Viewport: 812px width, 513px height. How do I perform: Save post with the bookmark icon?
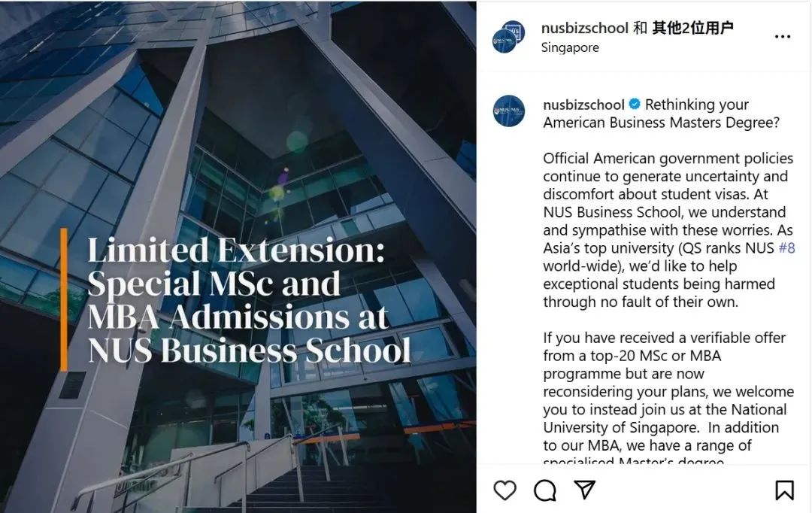click(x=784, y=490)
